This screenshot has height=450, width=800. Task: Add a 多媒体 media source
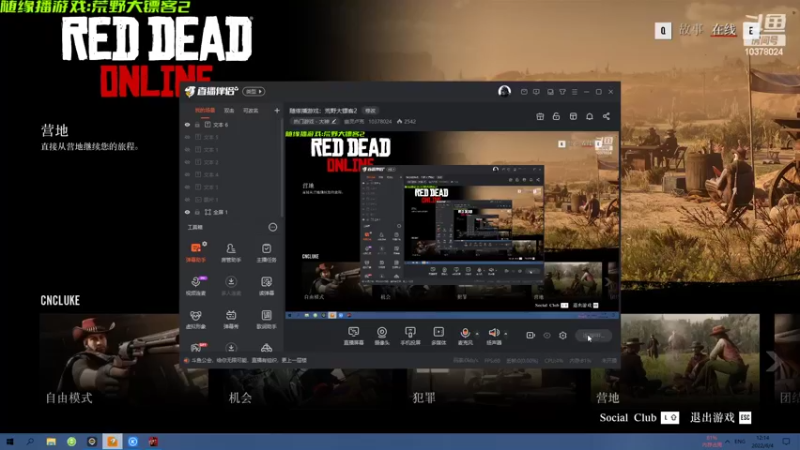pyautogui.click(x=438, y=336)
